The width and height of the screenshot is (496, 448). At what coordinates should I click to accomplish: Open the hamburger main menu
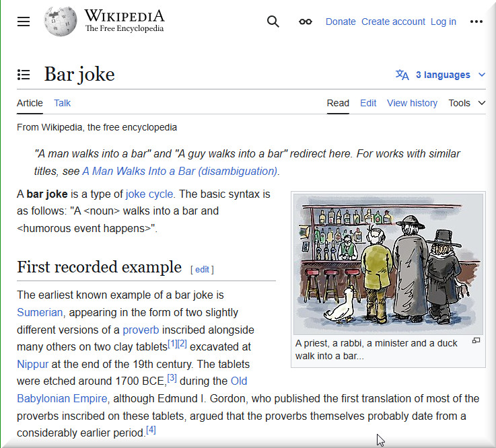point(24,22)
